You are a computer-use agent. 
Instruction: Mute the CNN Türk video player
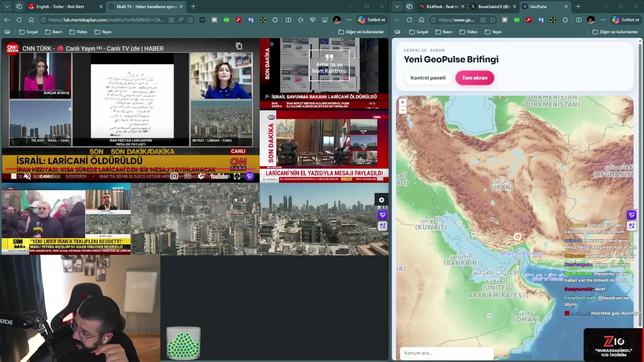click(27, 176)
